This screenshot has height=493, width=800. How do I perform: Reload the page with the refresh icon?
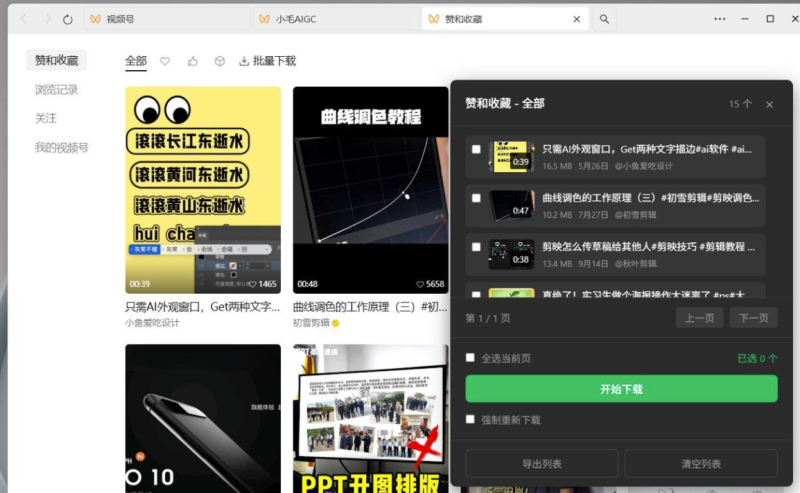coord(68,19)
